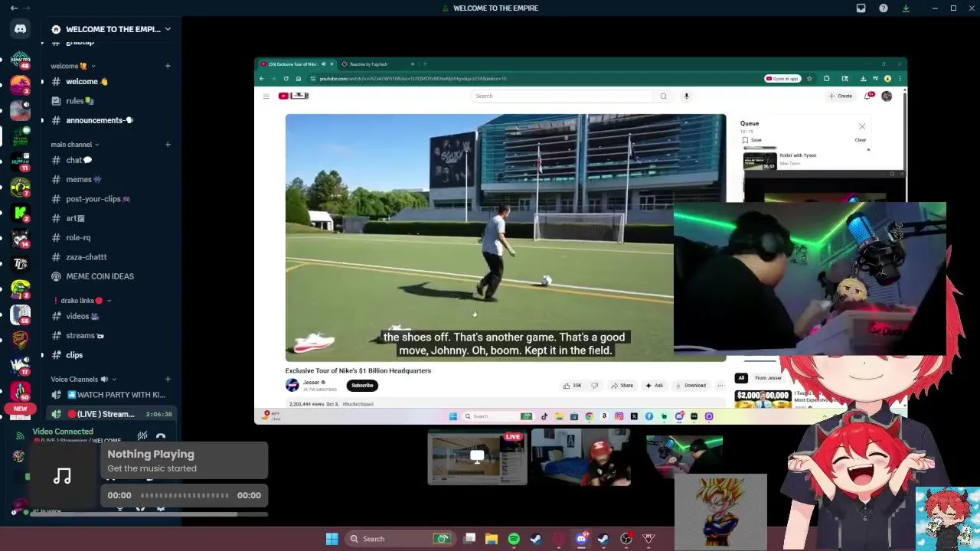Open the Windows Start menu
980x551 pixels.
332,539
